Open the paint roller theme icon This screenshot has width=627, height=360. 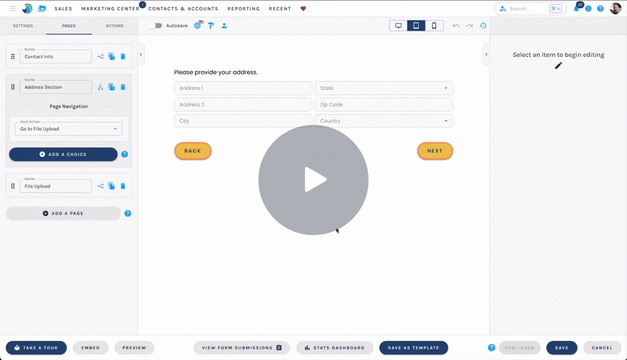(x=211, y=26)
